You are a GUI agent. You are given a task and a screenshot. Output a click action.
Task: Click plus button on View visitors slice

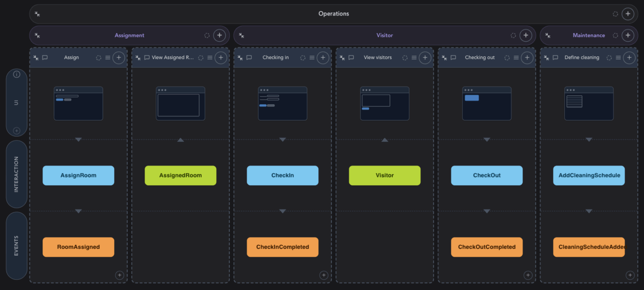tap(425, 58)
